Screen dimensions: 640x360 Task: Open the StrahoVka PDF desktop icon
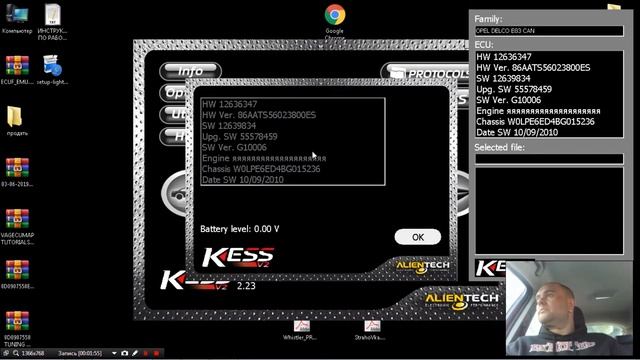click(x=371, y=330)
